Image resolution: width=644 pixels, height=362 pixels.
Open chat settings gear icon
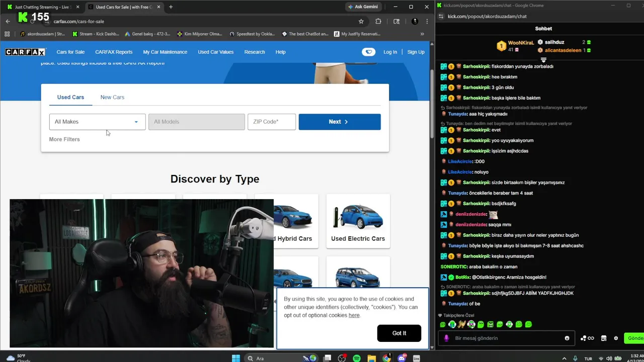point(616,338)
